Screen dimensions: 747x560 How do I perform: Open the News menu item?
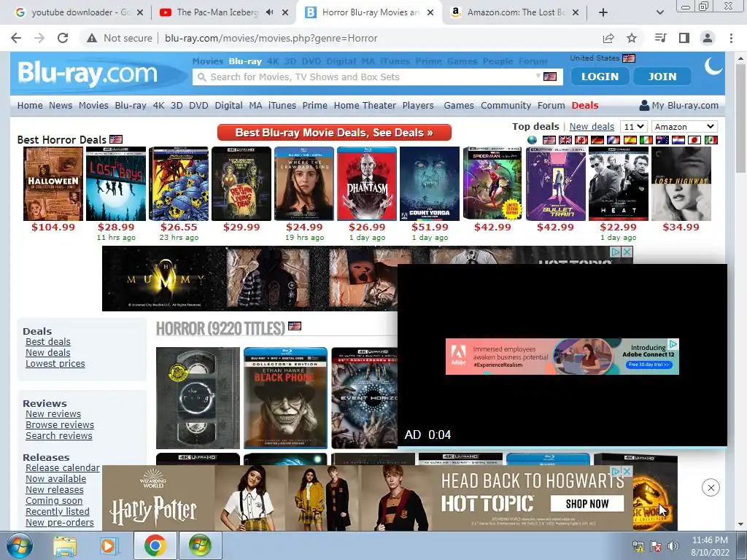pyautogui.click(x=61, y=105)
